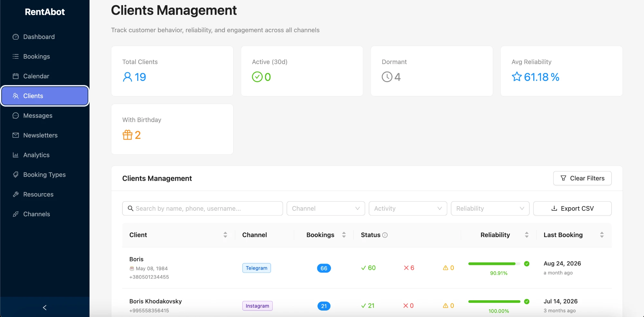
Task: Click Boris's 90.91% reliability bar
Action: coord(494,264)
